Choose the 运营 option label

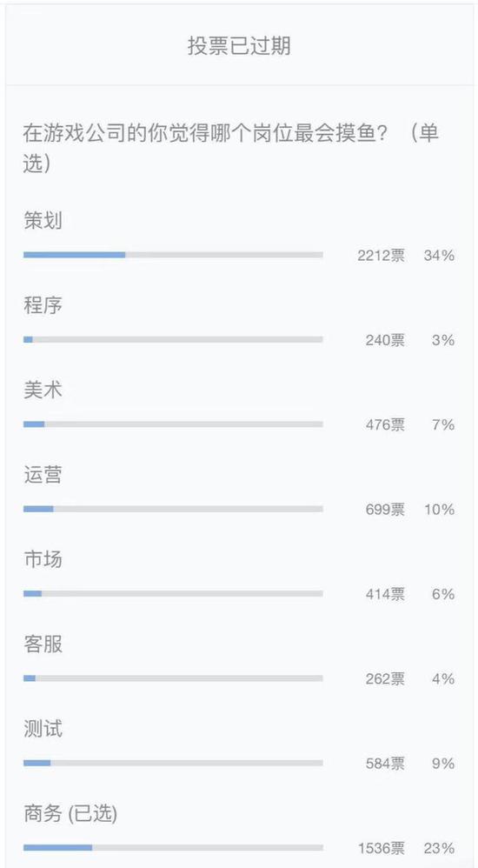(43, 475)
